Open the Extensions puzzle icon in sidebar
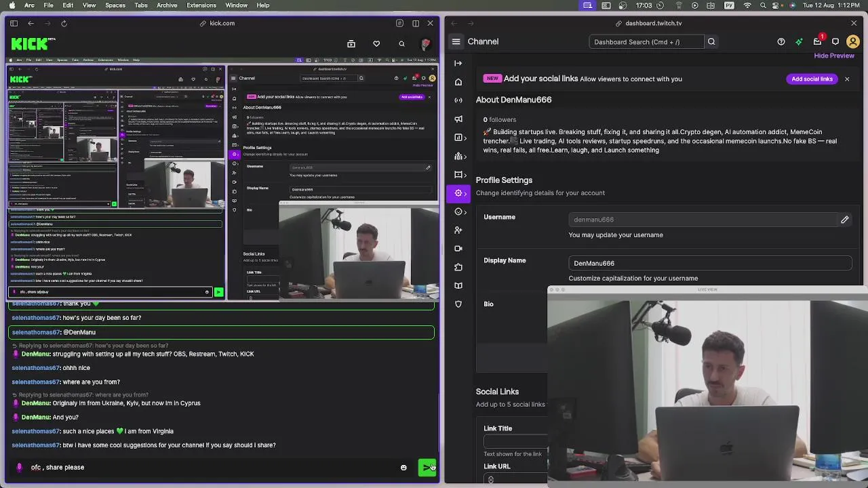The width and height of the screenshot is (868, 488). pyautogui.click(x=458, y=267)
